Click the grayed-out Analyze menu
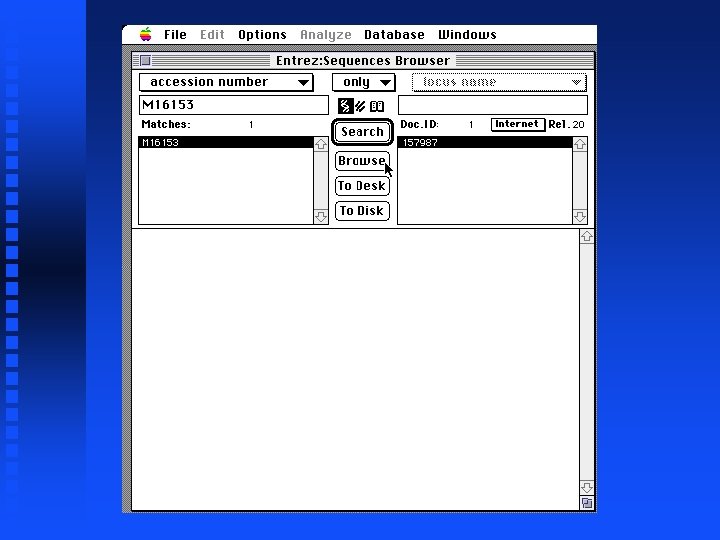Viewport: 720px width, 540px height. point(326,35)
